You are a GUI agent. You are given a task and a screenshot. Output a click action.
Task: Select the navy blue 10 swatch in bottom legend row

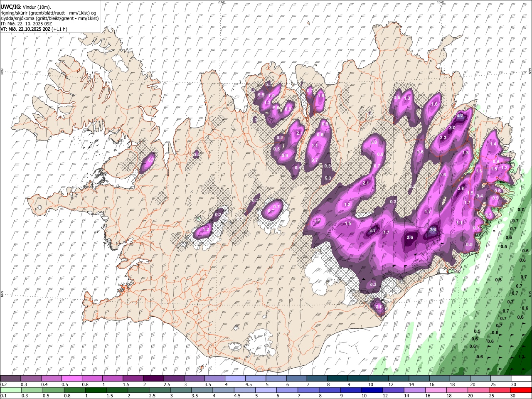click(x=372, y=390)
